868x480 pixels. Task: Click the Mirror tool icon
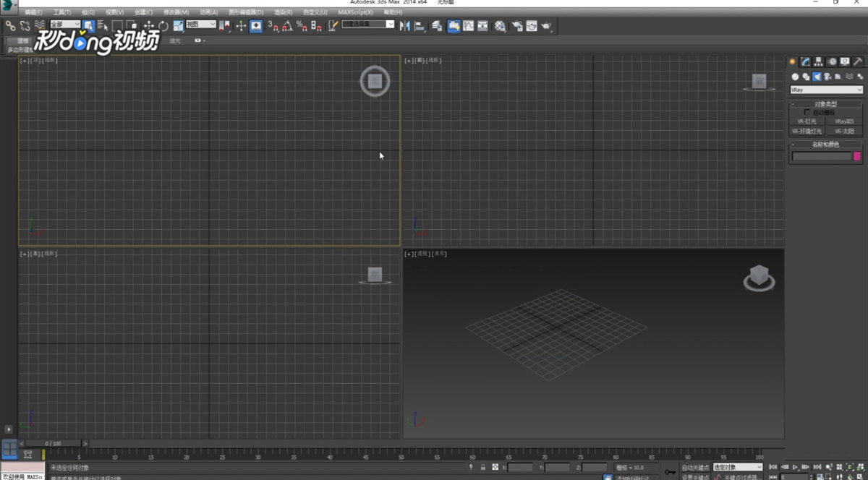click(404, 26)
